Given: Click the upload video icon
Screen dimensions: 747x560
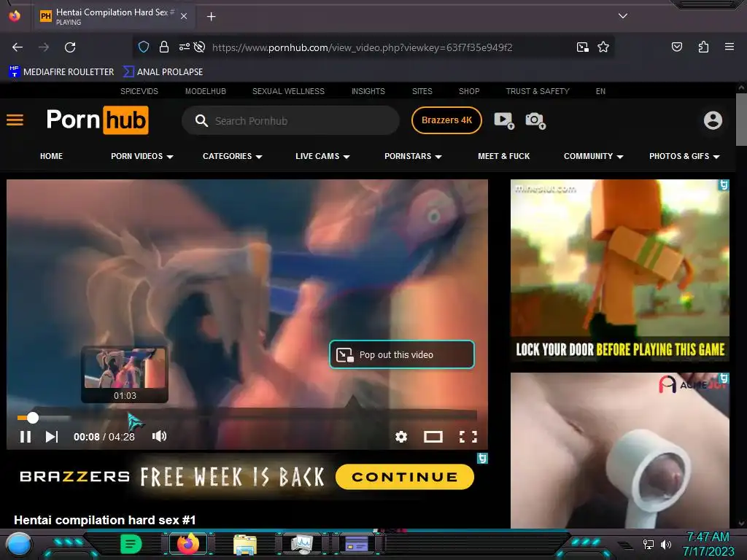Looking at the screenshot, I should (x=504, y=120).
